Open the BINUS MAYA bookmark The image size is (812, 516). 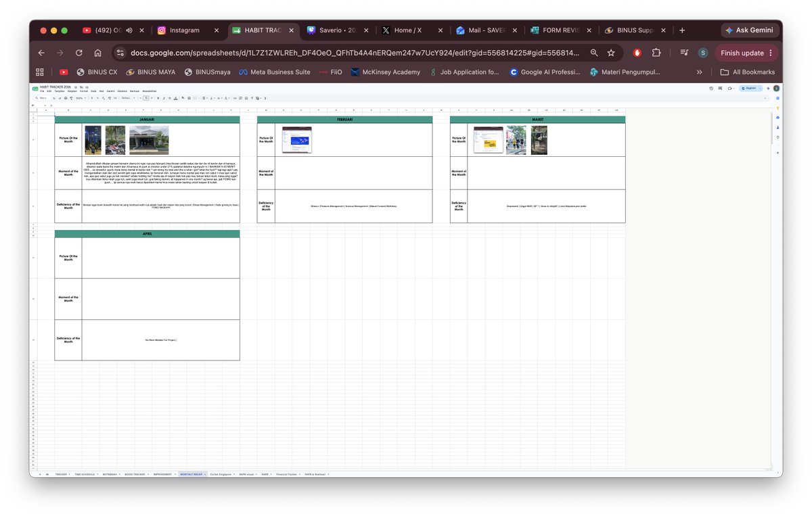(x=150, y=72)
